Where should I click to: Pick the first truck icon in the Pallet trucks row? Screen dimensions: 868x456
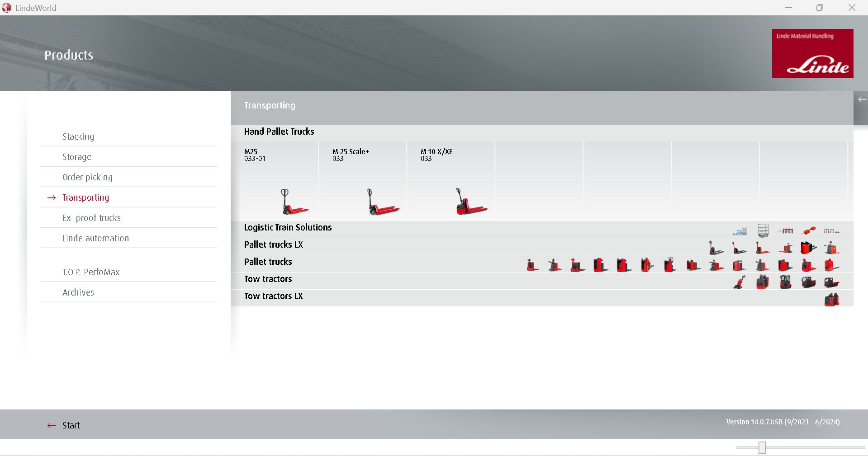(x=532, y=265)
